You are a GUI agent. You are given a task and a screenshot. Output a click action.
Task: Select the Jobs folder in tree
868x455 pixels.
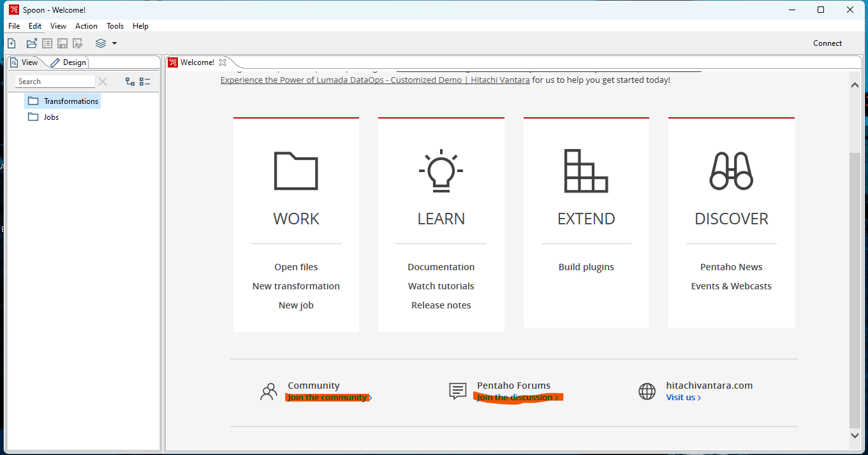coord(51,117)
